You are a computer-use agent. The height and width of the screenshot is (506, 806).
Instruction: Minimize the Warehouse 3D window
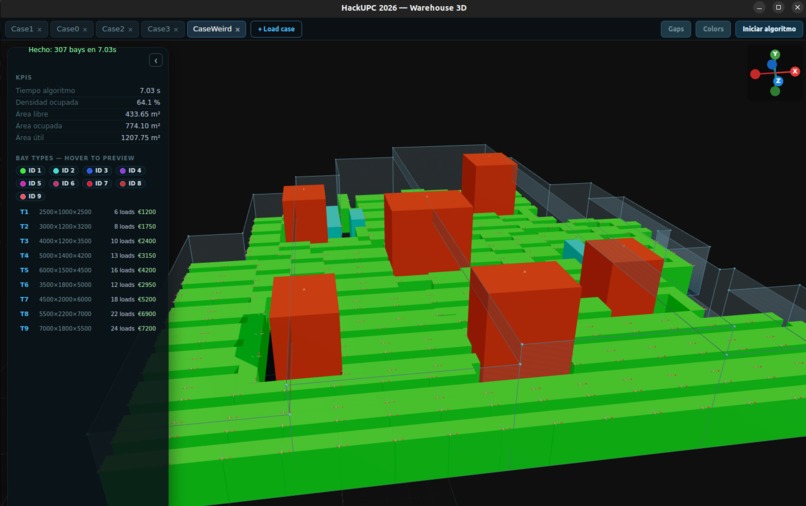(x=759, y=8)
